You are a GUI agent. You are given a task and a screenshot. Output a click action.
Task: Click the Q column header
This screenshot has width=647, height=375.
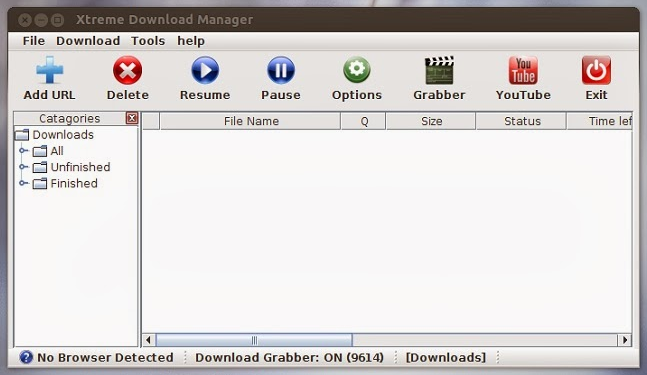click(364, 121)
